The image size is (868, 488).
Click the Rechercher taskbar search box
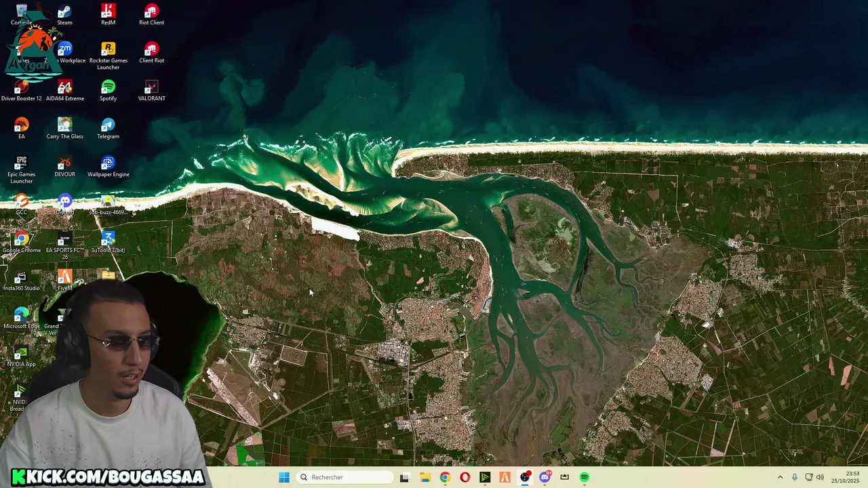tap(345, 477)
